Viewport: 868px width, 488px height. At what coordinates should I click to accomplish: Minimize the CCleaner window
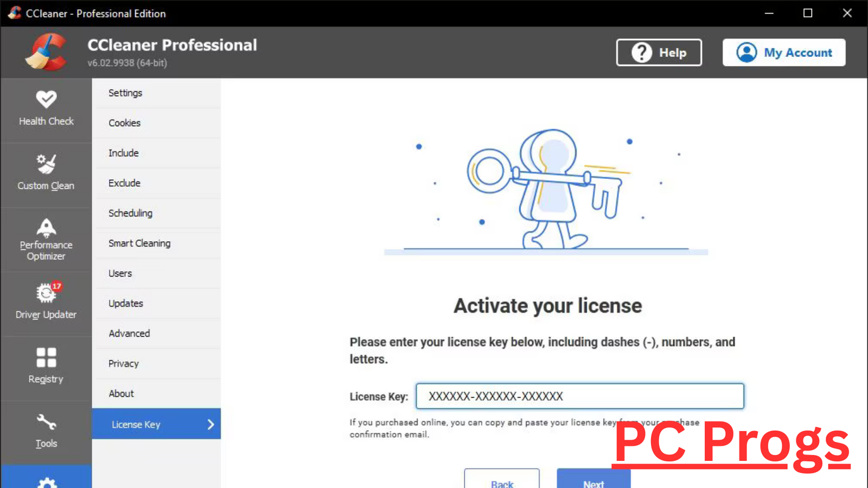click(769, 13)
